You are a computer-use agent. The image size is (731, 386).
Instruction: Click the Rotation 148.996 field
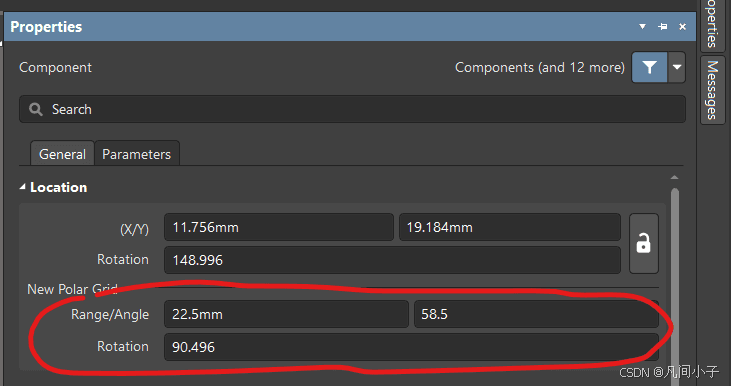tap(392, 260)
